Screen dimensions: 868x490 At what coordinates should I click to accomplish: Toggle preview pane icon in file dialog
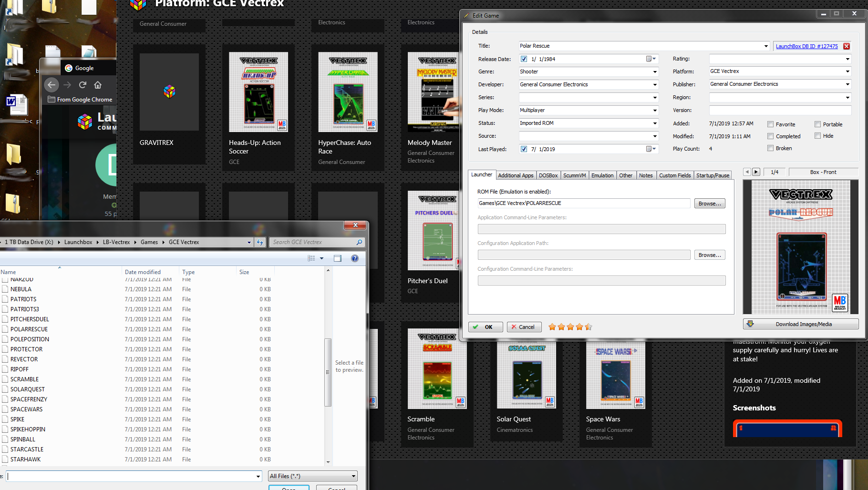click(x=338, y=258)
